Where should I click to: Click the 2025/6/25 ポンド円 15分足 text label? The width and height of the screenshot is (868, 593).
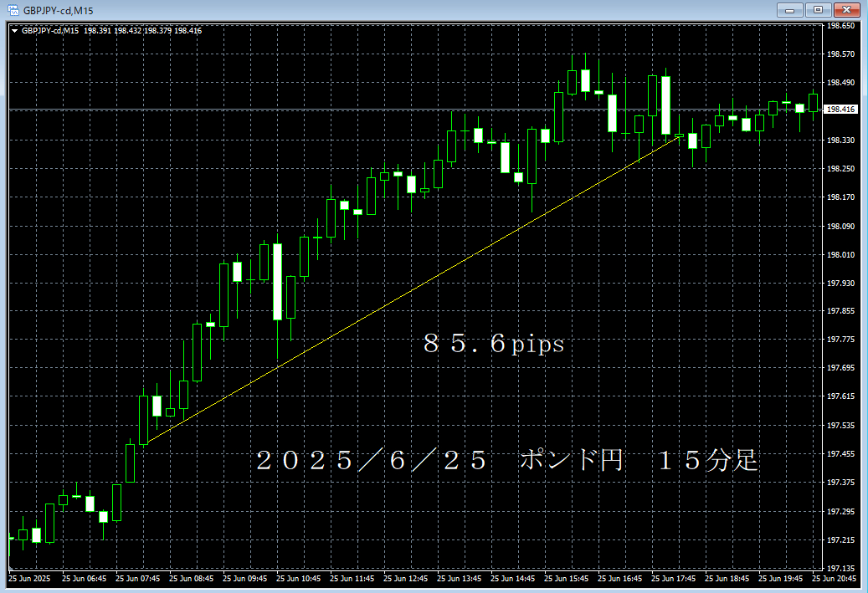pos(506,461)
